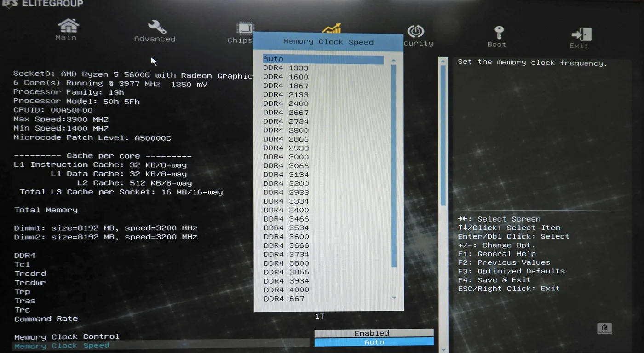Select DDR4 3600 option
The height and width of the screenshot is (353, 644).
286,237
